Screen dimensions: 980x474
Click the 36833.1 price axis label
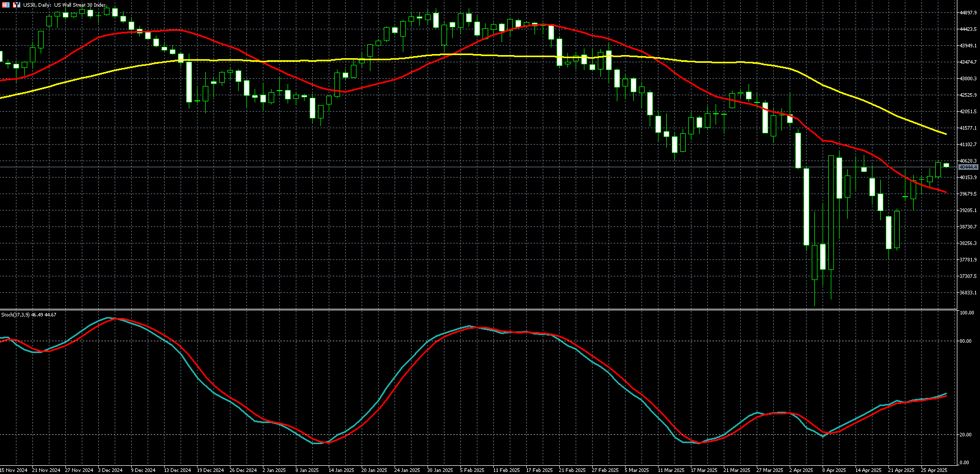pyautogui.click(x=968, y=293)
